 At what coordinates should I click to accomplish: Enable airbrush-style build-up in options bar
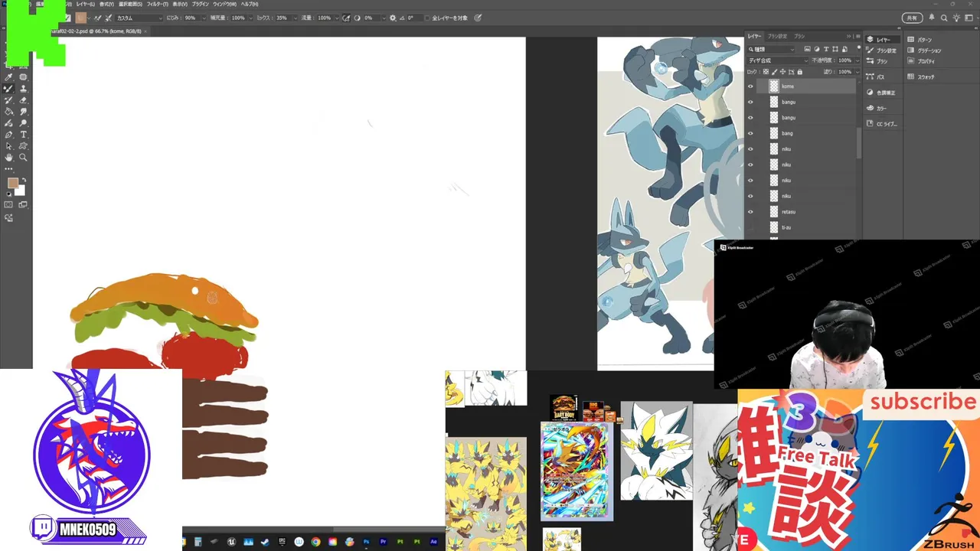(346, 18)
